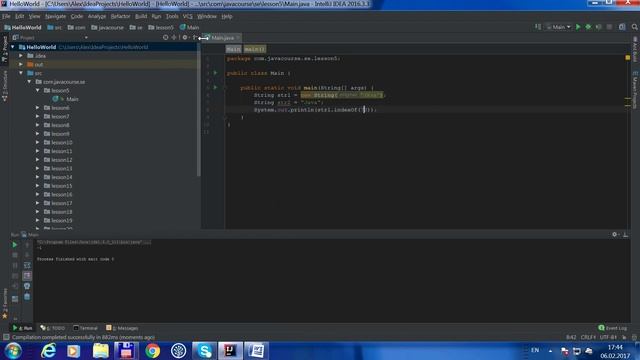This screenshot has height=360, width=640.
Task: Open the Messages tool window tab
Action: pyautogui.click(x=122, y=328)
